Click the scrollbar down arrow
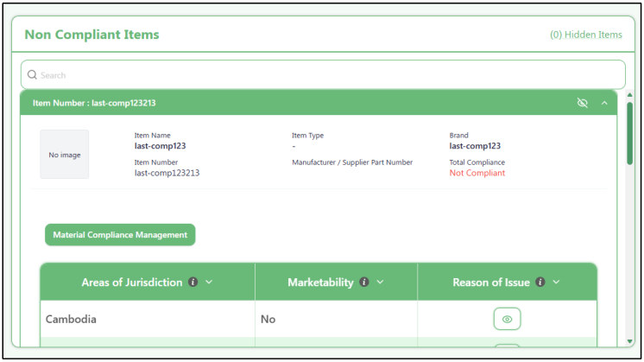 (x=629, y=341)
